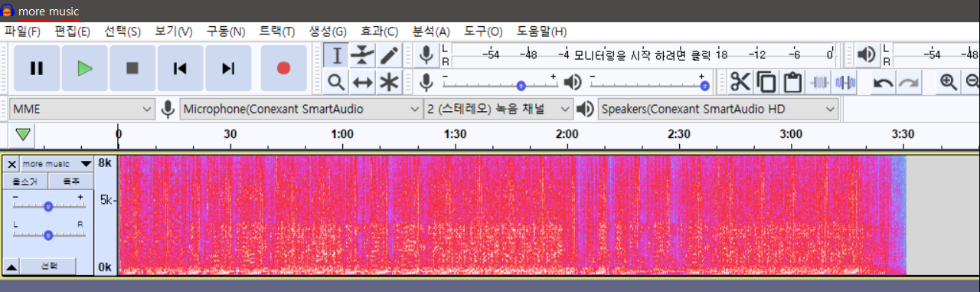980x292 pixels.
Task: Click the Undo arrow icon
Action: click(883, 81)
